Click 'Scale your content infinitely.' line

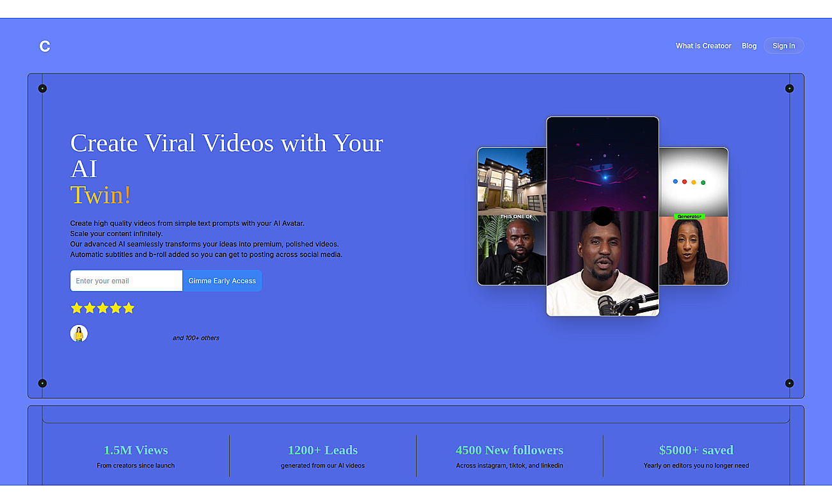116,233
